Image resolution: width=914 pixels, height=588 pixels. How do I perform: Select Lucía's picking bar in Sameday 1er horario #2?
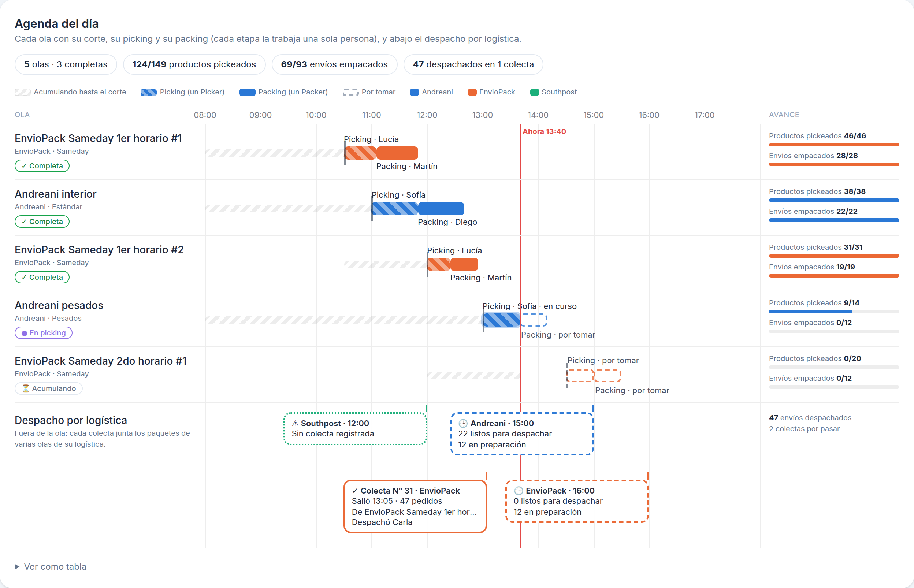[x=439, y=265]
